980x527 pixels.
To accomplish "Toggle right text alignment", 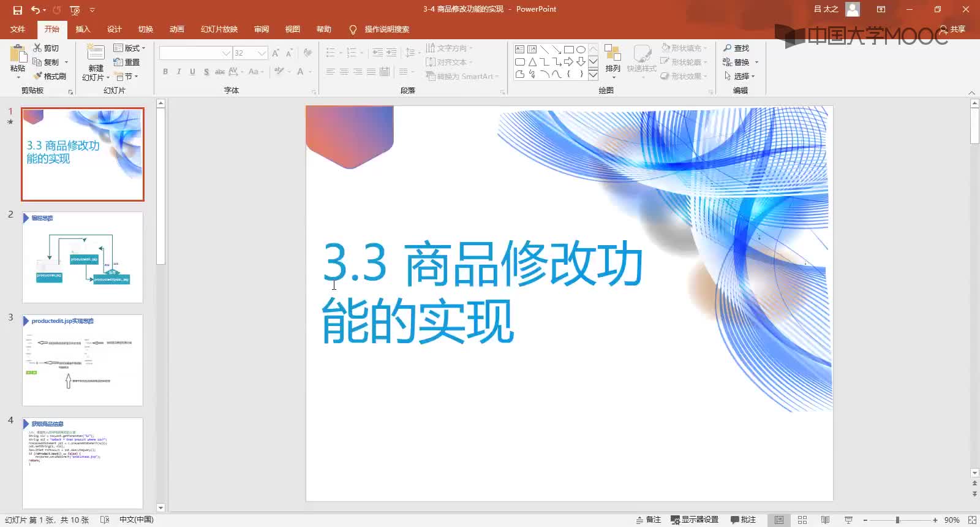I will (358, 72).
